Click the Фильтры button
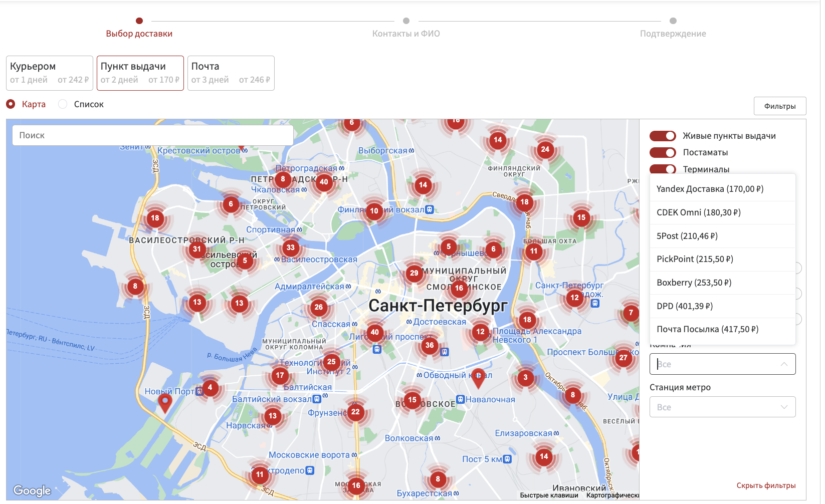This screenshot has width=825, height=504. [x=780, y=106]
